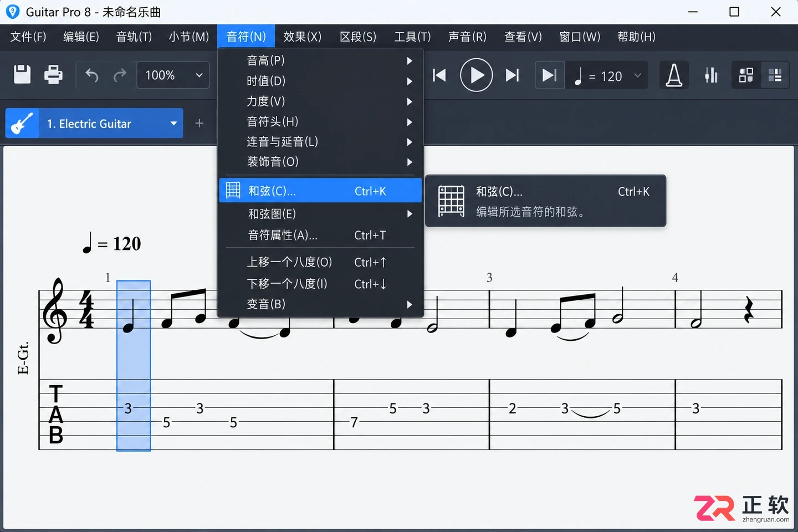798x532 pixels.
Task: Choose 下移一个八度(I) menu entry
Action: [320, 284]
